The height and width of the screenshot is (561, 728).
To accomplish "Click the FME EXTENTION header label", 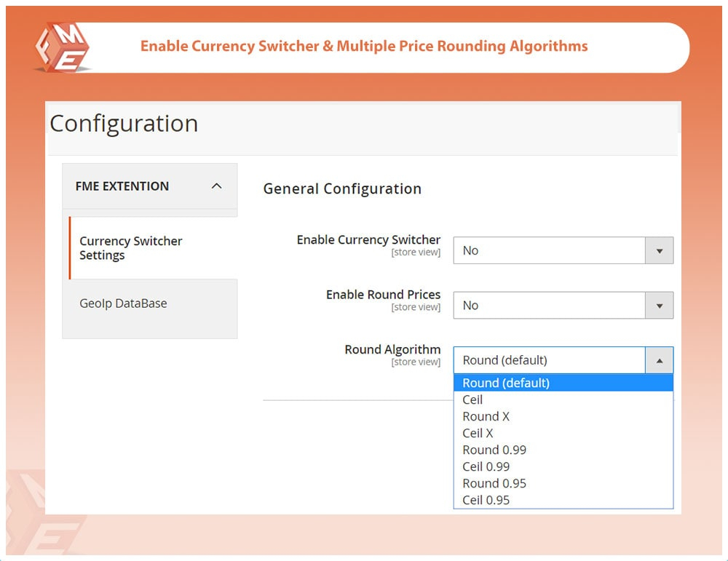I will pyautogui.click(x=122, y=186).
